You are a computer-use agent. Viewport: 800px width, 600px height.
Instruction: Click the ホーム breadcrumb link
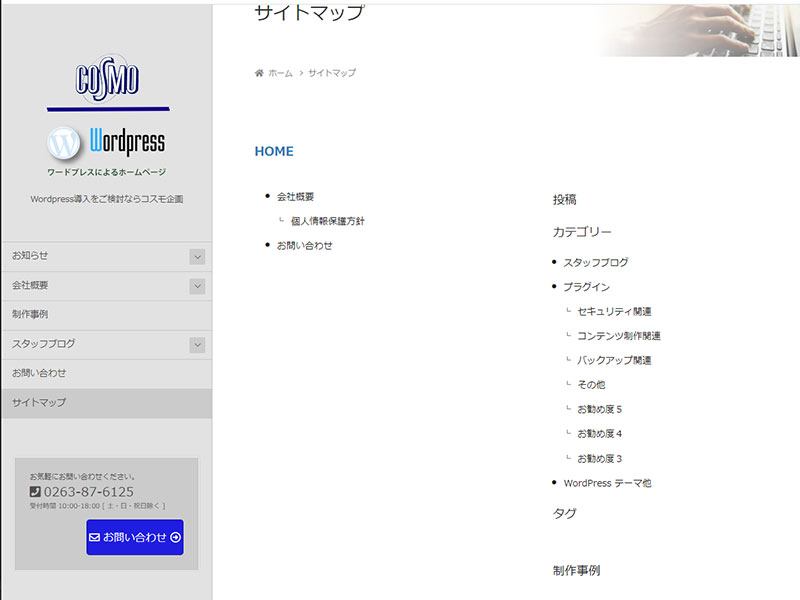[280, 73]
